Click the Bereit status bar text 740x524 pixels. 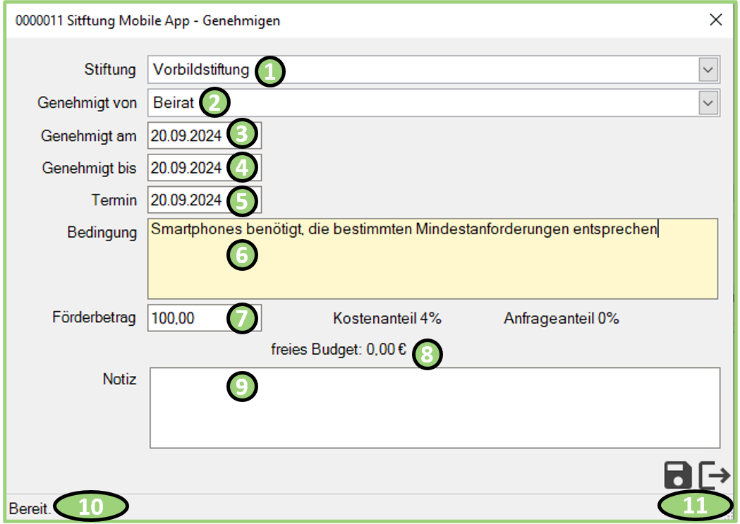point(29,508)
